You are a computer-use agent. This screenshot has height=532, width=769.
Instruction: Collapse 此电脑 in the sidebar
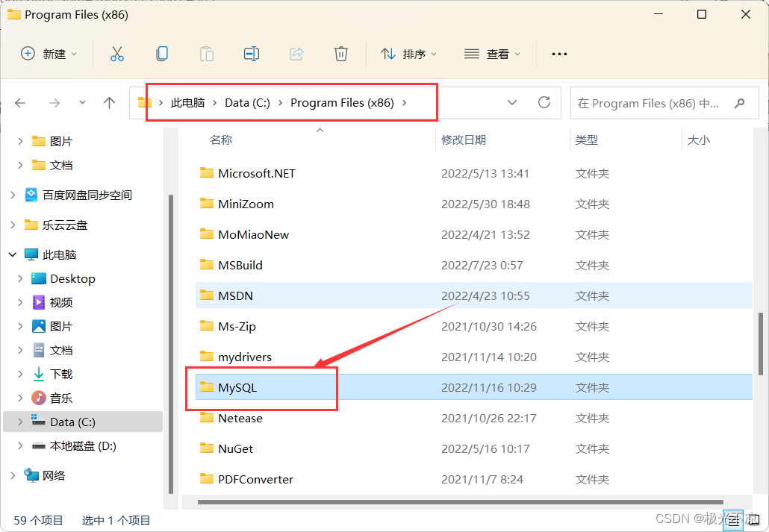[x=12, y=254]
